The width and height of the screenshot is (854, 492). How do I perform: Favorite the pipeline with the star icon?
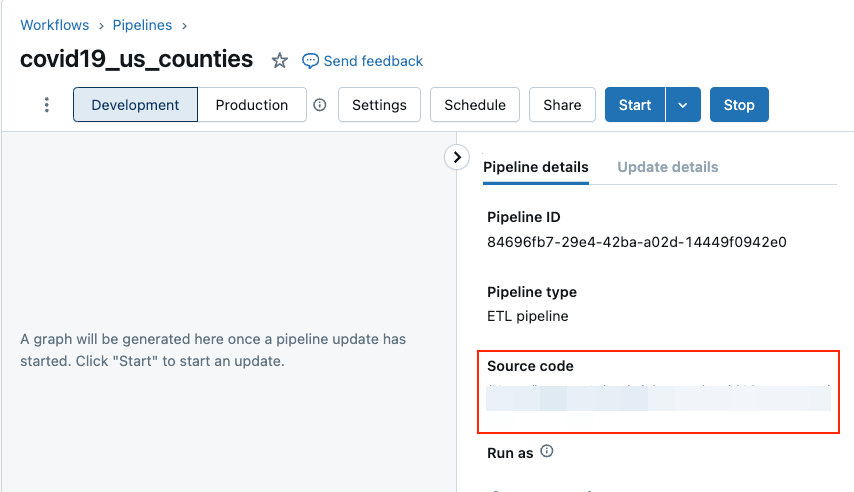(280, 61)
